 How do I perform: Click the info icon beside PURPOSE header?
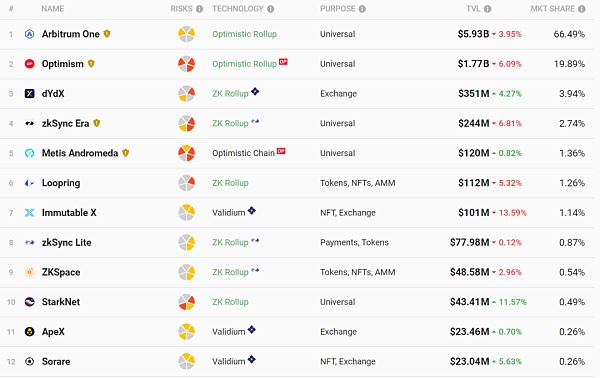coord(362,9)
